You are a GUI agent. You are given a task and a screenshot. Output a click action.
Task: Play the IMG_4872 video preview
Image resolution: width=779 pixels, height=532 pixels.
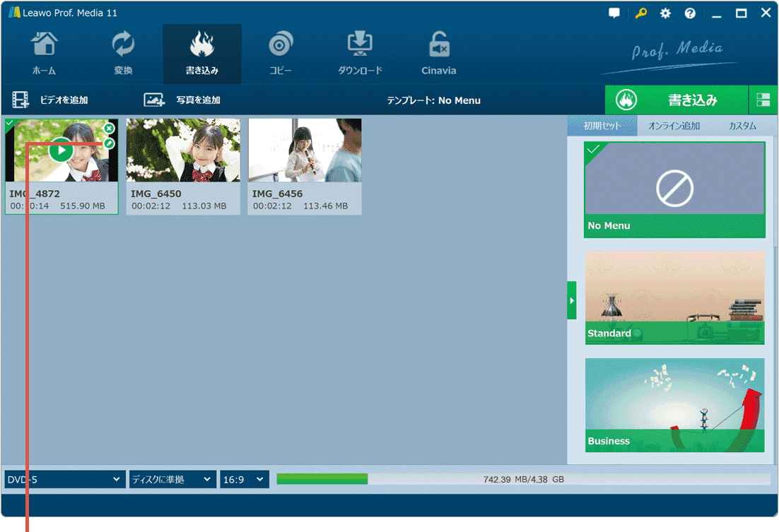tap(61, 150)
